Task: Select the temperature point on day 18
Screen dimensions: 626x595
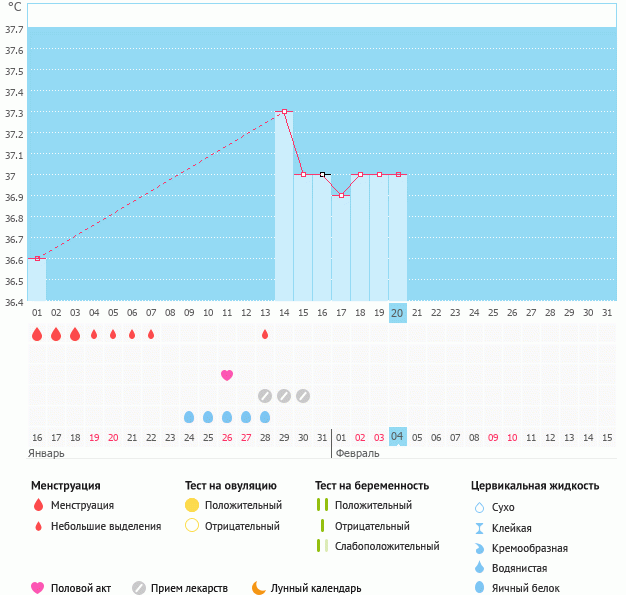Action: point(361,175)
